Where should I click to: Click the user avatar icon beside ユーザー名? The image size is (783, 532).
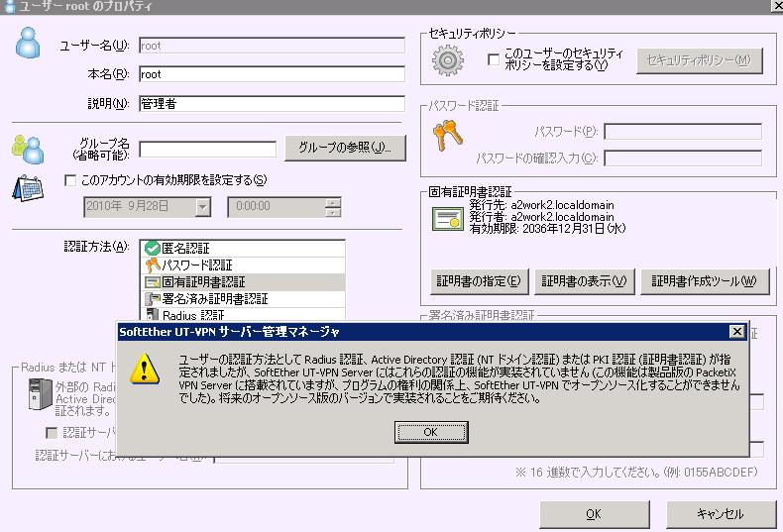[28, 43]
